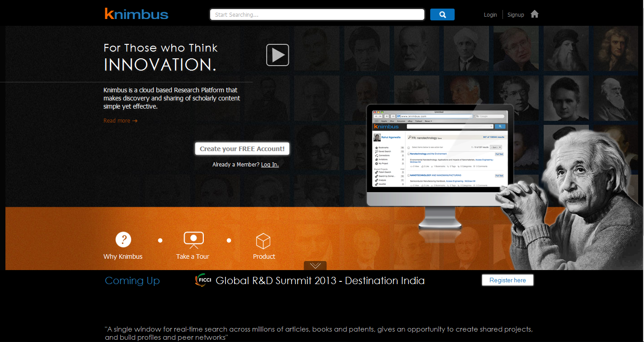Open the Login menu item
Image resolution: width=644 pixels, height=342 pixels.
tap(490, 14)
